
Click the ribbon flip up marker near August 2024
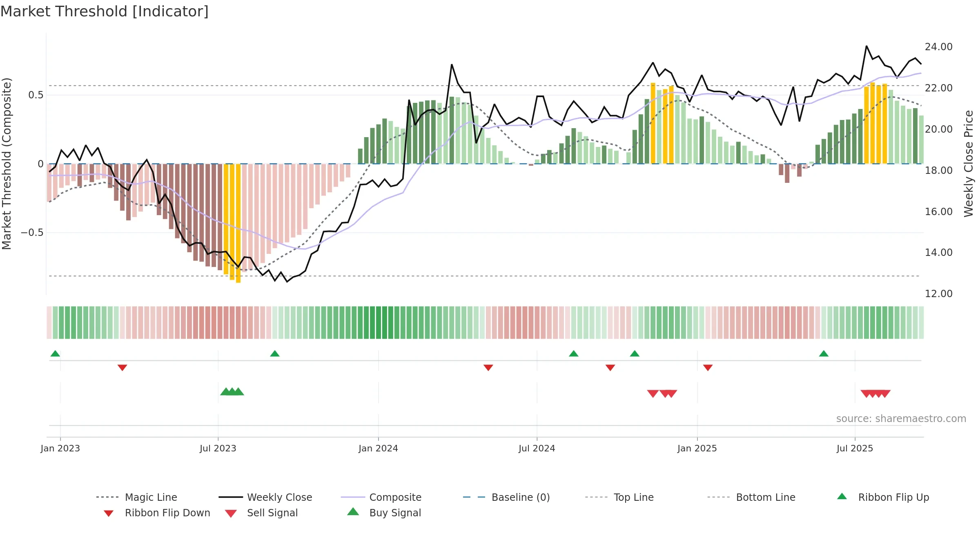574,353
